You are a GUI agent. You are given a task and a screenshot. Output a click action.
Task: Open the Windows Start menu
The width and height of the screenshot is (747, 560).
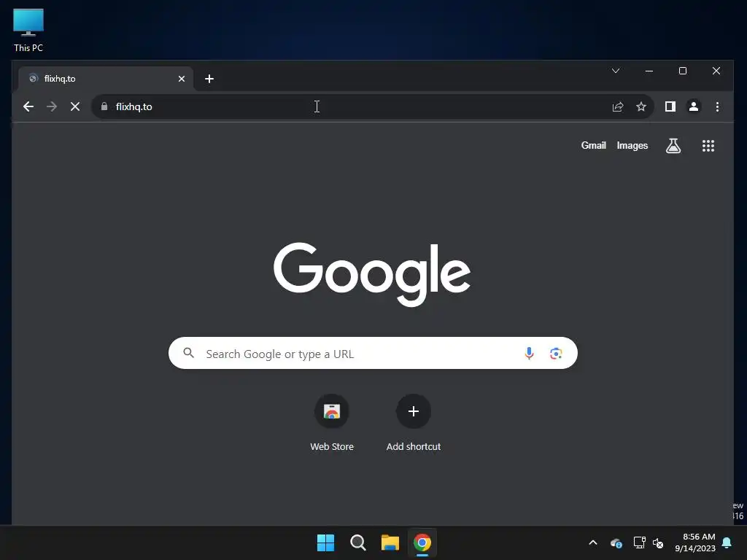326,542
